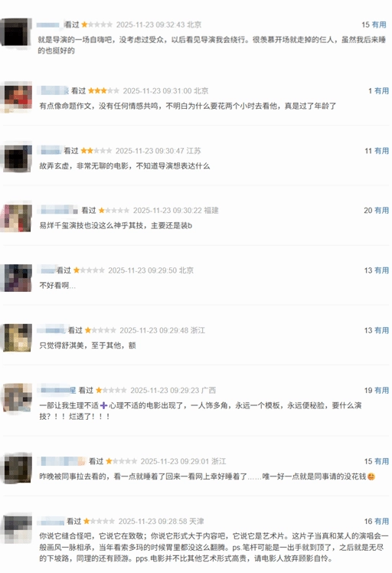Click 有用 on the Zhejiang 09:29:01 review
The width and height of the screenshot is (392, 573).
tap(382, 461)
